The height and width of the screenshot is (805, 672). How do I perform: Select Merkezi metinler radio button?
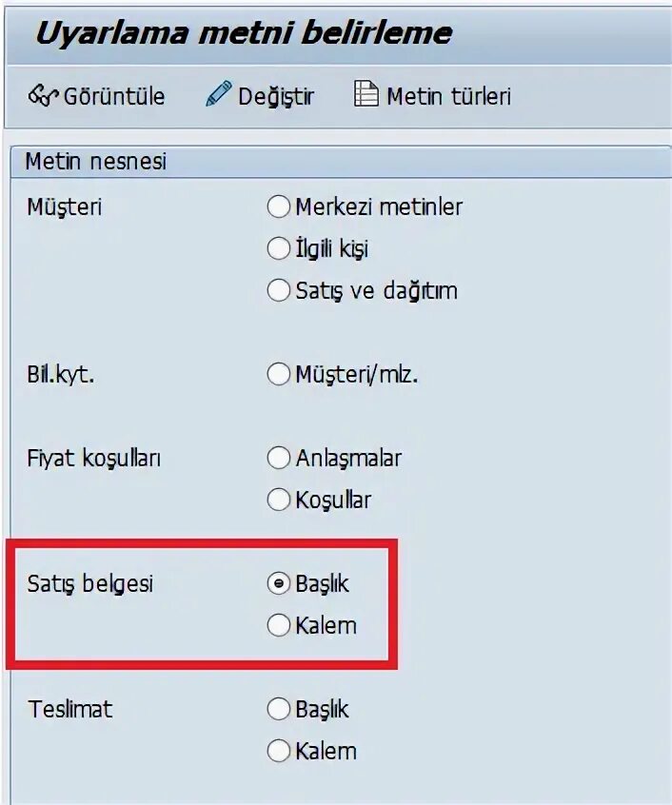[278, 206]
